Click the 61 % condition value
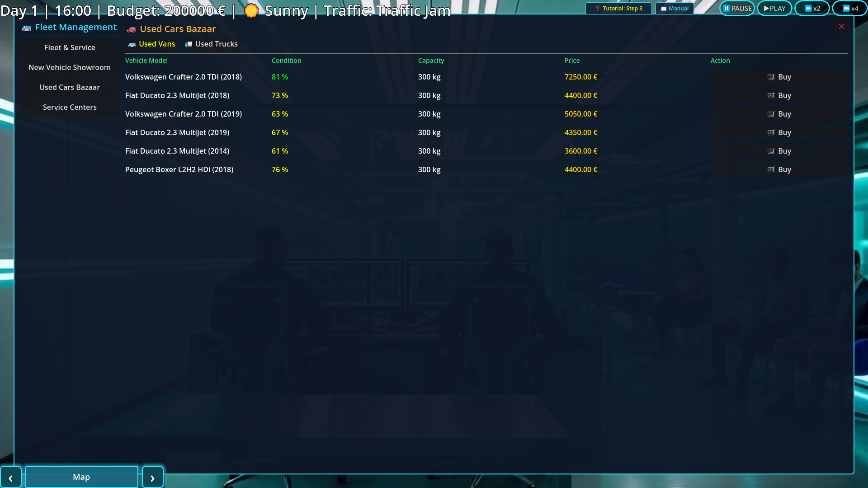 (280, 151)
